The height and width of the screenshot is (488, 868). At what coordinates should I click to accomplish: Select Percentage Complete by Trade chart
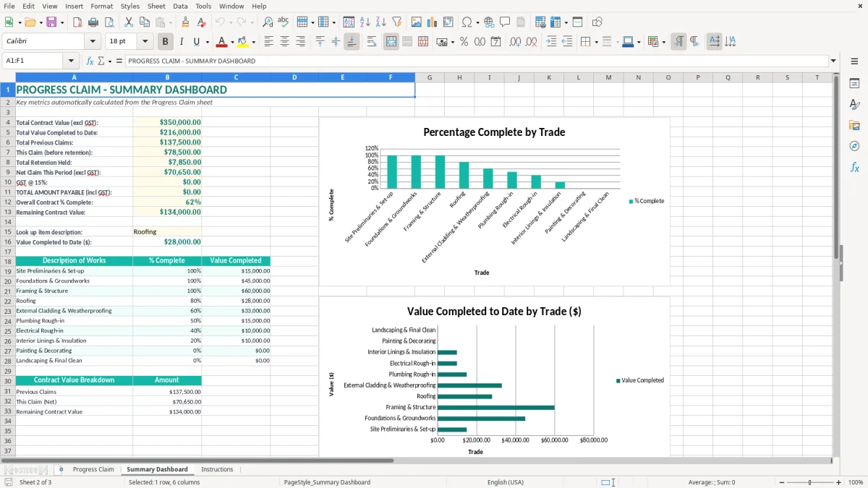[494, 202]
